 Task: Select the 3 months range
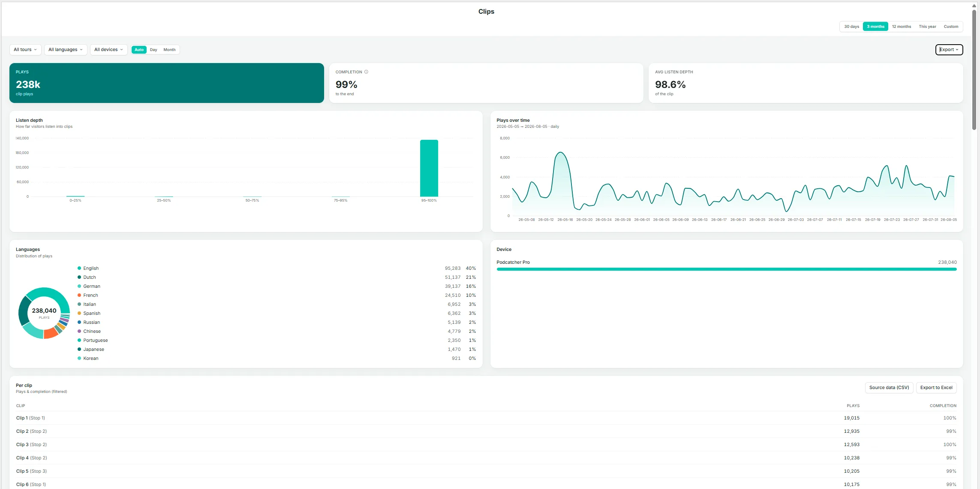tap(875, 27)
